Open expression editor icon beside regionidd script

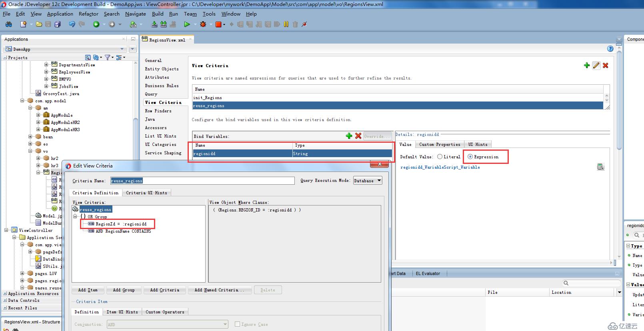click(x=600, y=167)
